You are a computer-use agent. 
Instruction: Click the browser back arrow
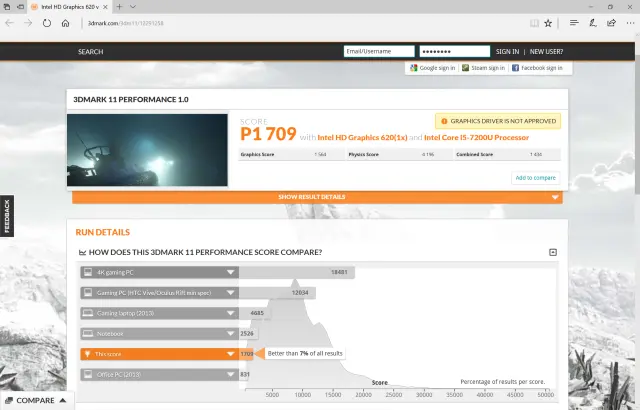pos(10,22)
